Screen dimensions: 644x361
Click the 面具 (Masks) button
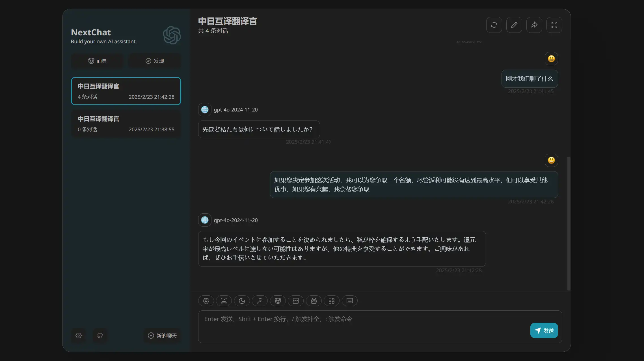coord(97,61)
